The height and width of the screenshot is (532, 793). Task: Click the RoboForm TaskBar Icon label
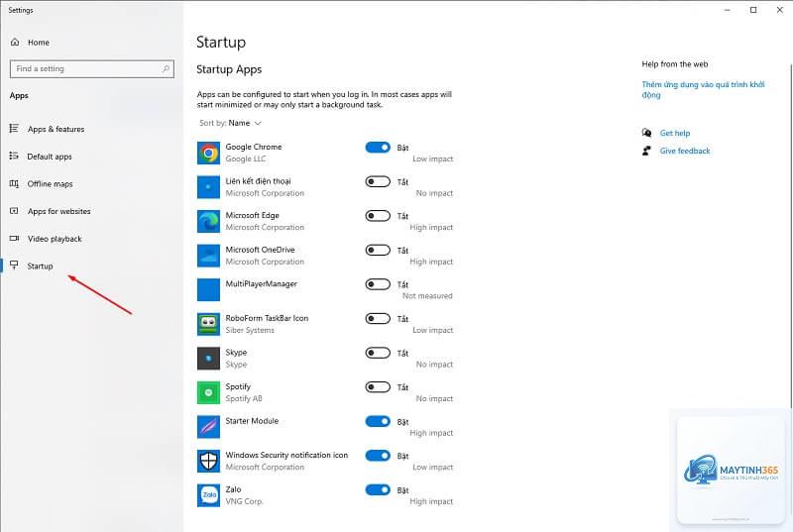click(x=267, y=318)
